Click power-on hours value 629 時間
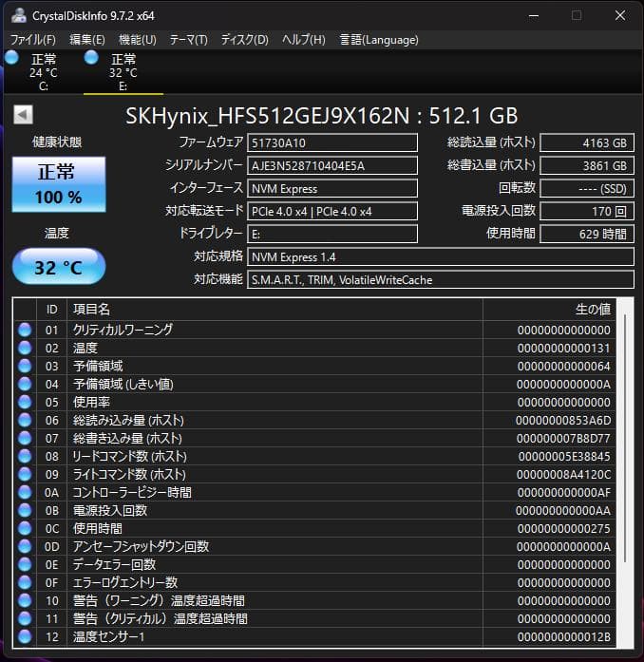 point(587,234)
